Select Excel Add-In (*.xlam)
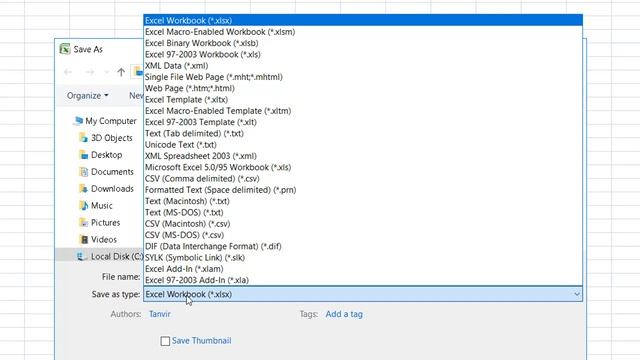The width and height of the screenshot is (640, 360). [363, 269]
